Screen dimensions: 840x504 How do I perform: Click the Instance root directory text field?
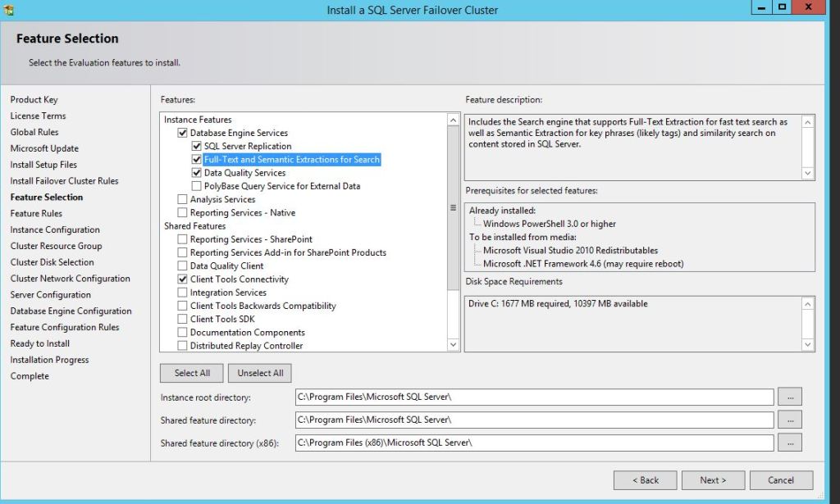[533, 397]
